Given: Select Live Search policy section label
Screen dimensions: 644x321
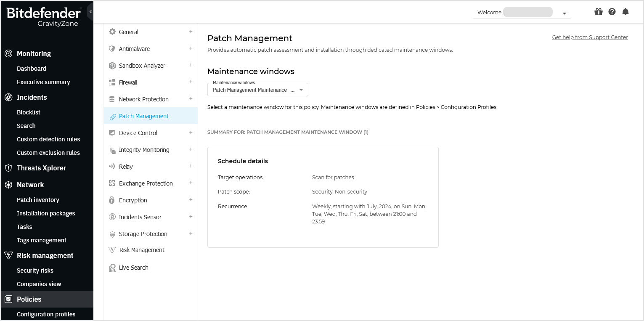Looking at the screenshot, I should (x=134, y=268).
